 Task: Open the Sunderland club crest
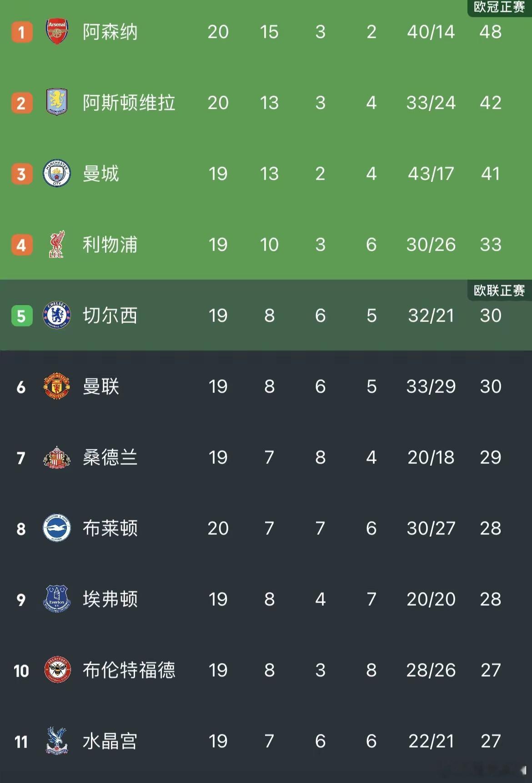[x=57, y=457]
